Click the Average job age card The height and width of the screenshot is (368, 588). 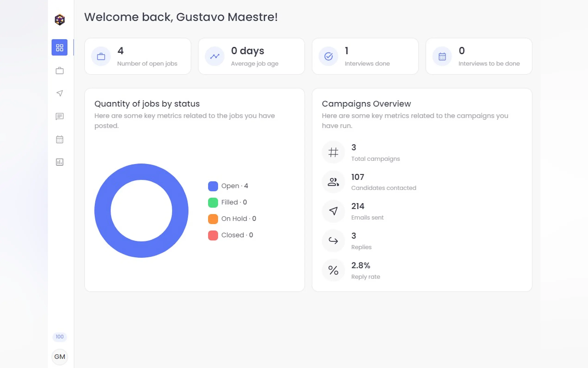pos(251,57)
